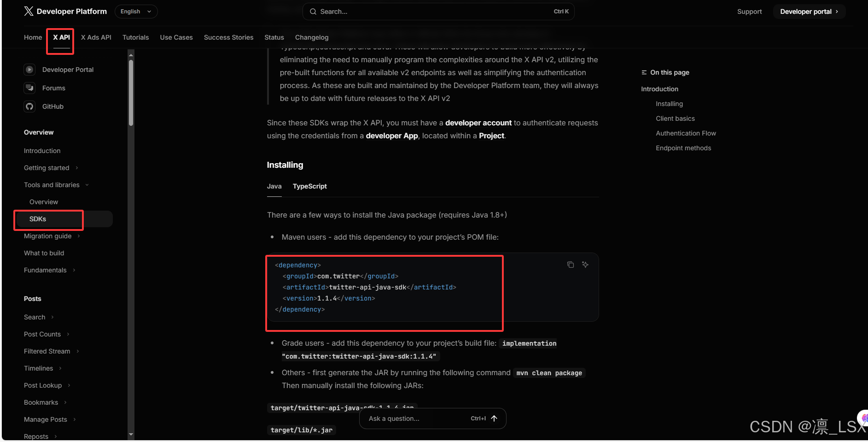Click the GitHub sidebar icon

29,106
